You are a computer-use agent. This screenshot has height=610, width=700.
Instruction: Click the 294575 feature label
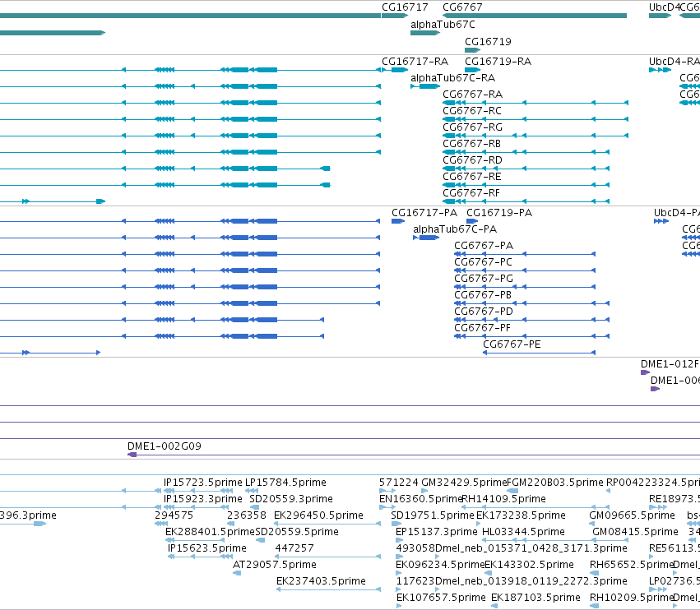click(x=174, y=515)
